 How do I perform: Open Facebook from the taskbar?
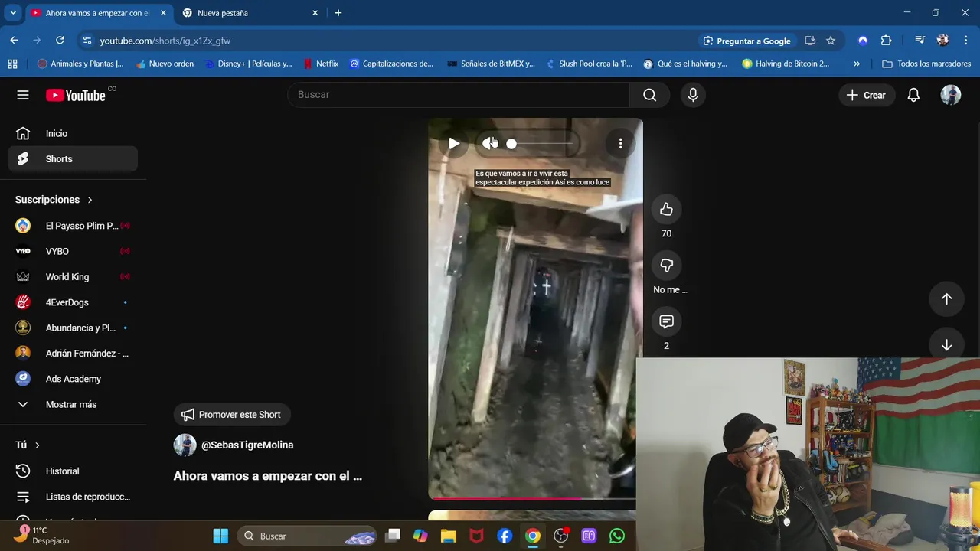505,536
